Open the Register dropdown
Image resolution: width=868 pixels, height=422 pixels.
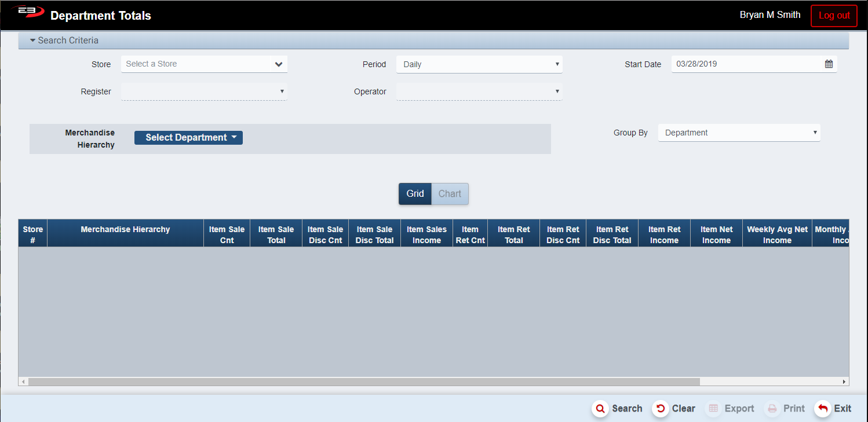tap(204, 91)
